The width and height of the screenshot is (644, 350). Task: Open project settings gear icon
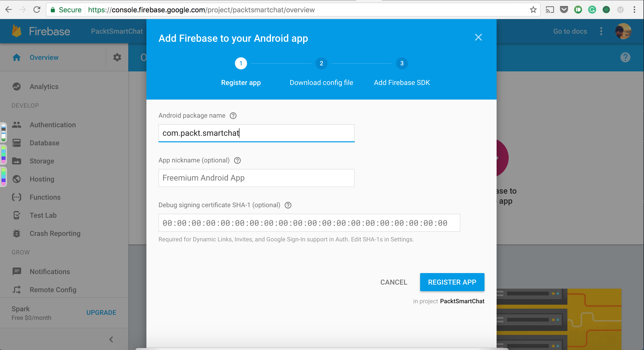tap(117, 57)
